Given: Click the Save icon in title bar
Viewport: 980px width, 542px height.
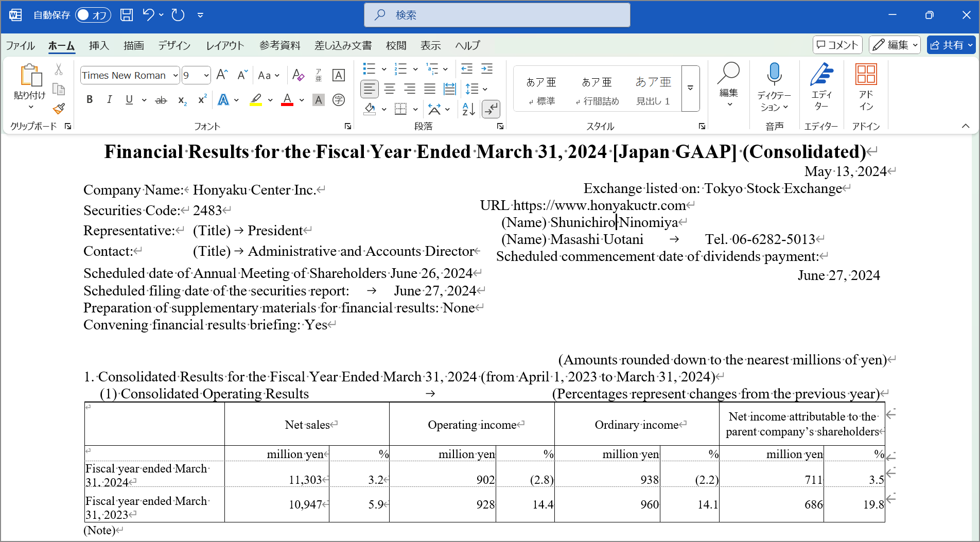Looking at the screenshot, I should [x=127, y=15].
